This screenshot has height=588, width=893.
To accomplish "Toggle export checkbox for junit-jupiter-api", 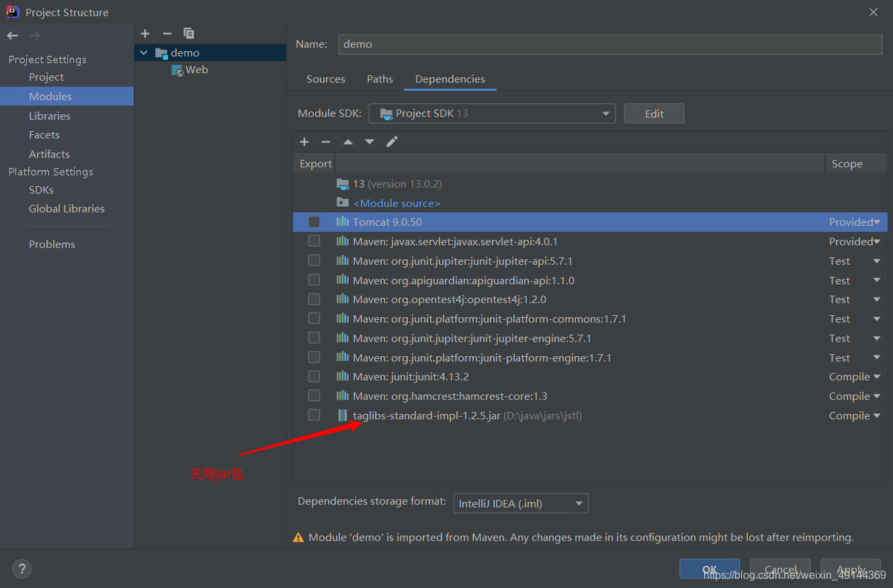I will (x=314, y=261).
